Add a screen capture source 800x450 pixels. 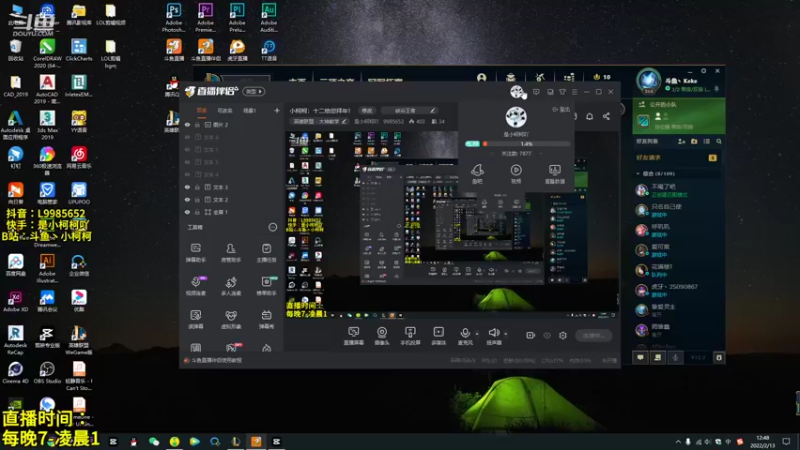354,336
